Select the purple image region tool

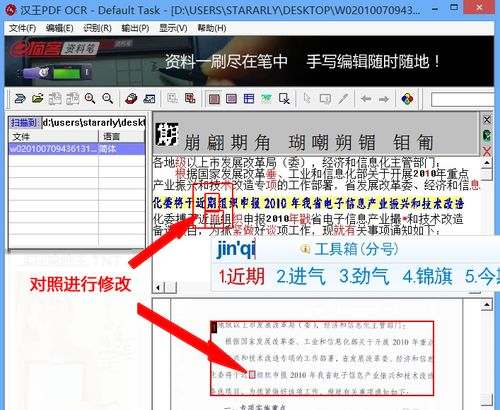(231, 99)
